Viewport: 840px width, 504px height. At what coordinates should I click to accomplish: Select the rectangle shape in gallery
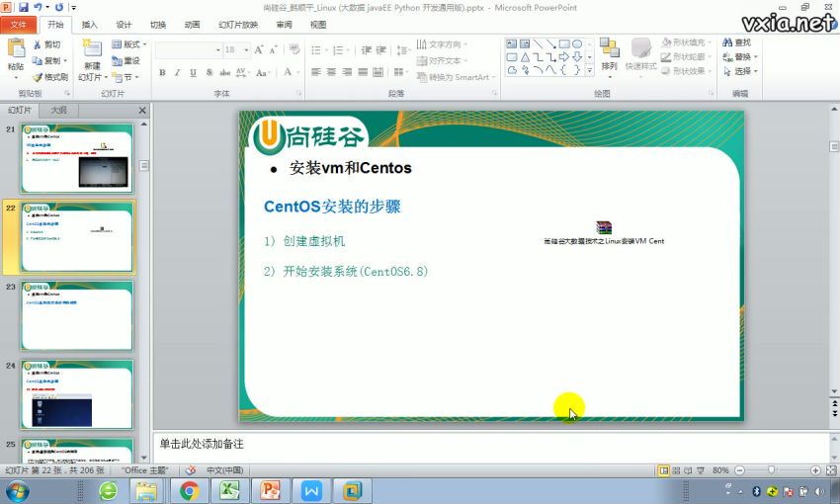564,43
